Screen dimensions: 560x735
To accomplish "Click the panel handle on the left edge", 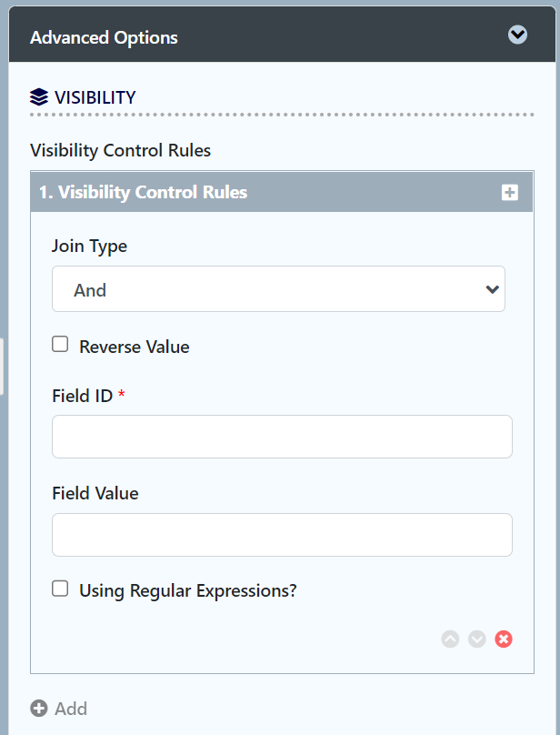I will [2, 366].
